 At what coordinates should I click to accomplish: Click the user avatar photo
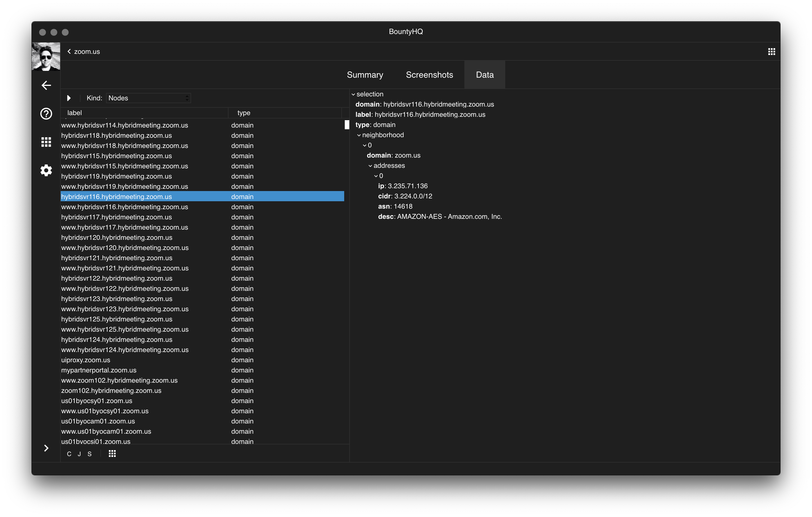pos(46,57)
